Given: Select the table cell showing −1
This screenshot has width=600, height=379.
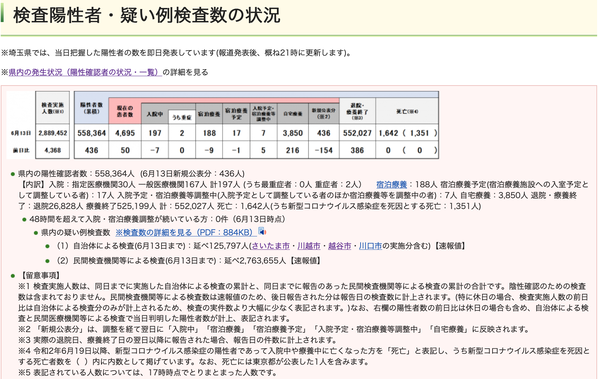Looking at the screenshot, I should tap(236, 150).
